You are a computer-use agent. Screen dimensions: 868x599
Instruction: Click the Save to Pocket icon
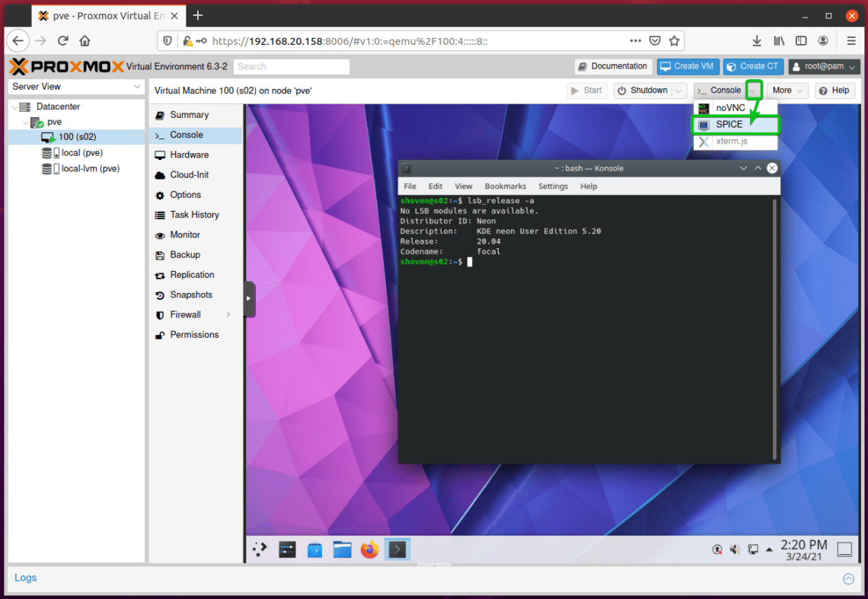tap(655, 40)
